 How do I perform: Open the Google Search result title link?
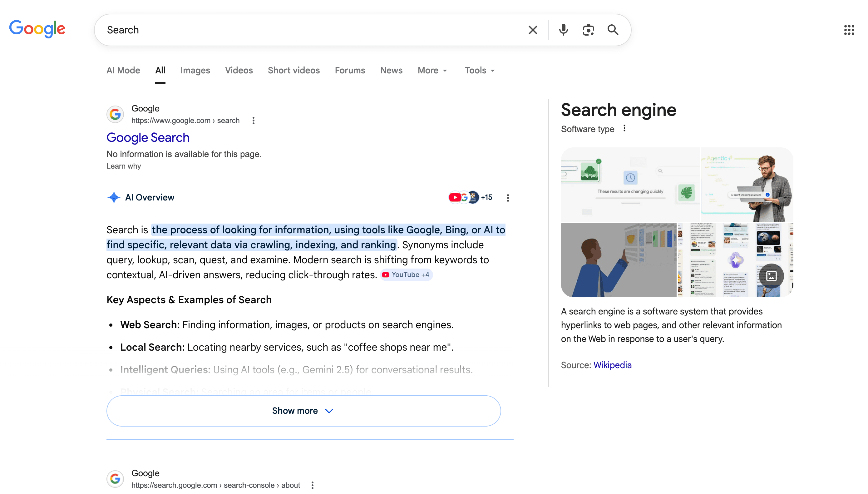coord(148,137)
